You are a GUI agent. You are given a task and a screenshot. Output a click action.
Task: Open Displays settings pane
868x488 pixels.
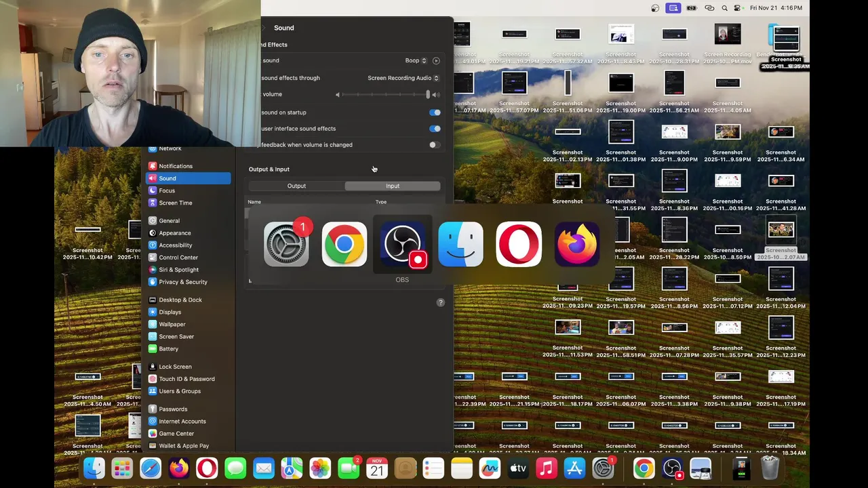(188, 312)
